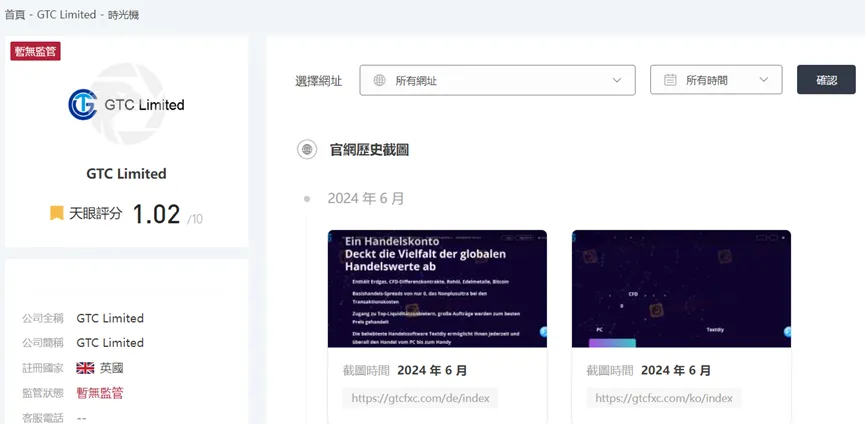Click the 官網歷史截圖 section heading
The height and width of the screenshot is (424, 865).
pyautogui.click(x=370, y=149)
